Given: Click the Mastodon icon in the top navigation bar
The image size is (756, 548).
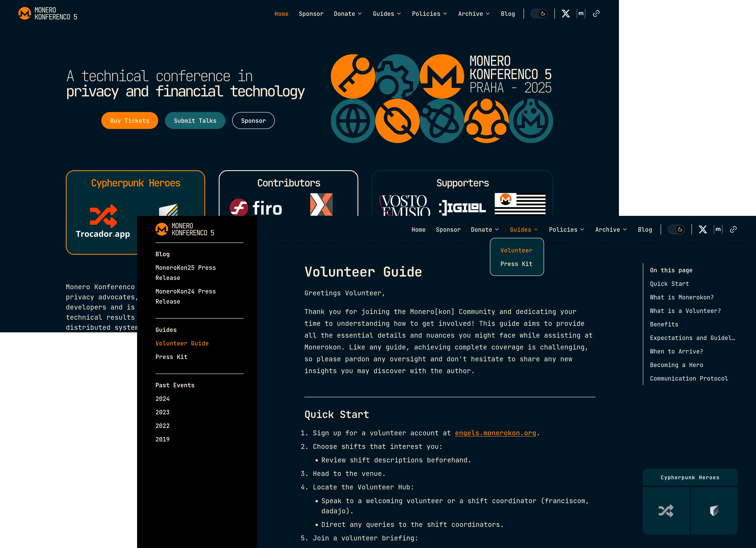Looking at the screenshot, I should pyautogui.click(x=581, y=13).
